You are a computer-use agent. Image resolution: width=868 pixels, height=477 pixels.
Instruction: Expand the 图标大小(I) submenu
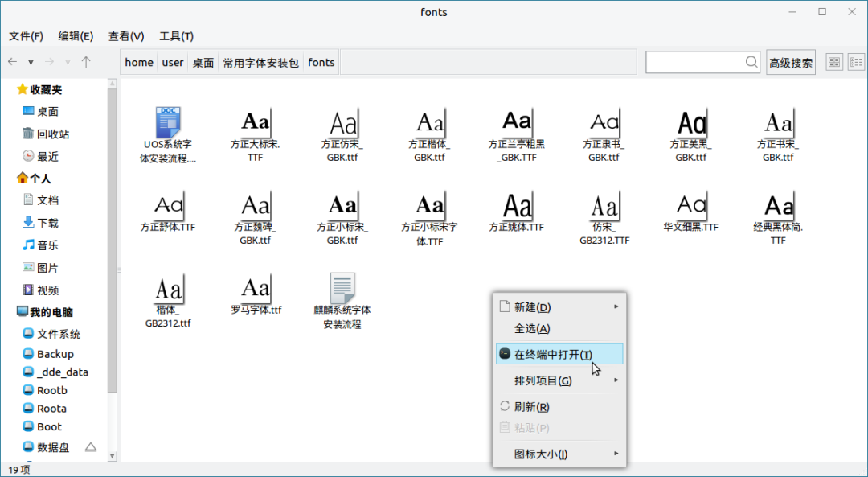pyautogui.click(x=559, y=454)
